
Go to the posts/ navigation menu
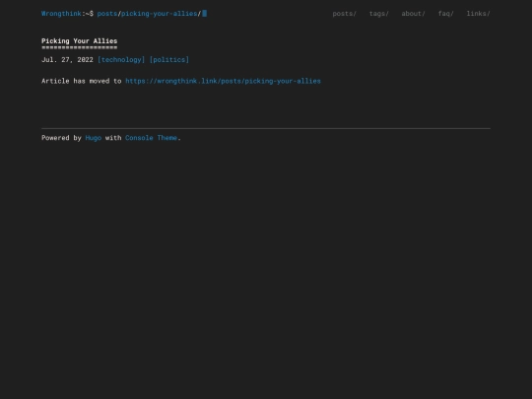click(345, 14)
